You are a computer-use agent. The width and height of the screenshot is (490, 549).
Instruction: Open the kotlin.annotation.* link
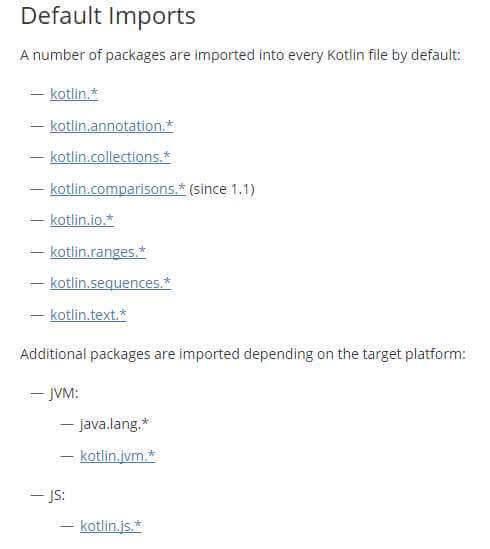coord(111,126)
